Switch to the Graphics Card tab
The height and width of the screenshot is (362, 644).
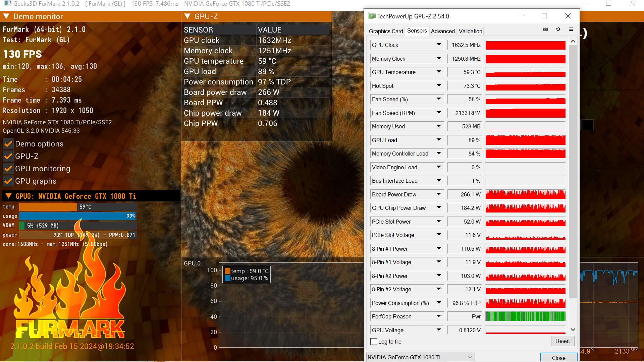pyautogui.click(x=386, y=31)
